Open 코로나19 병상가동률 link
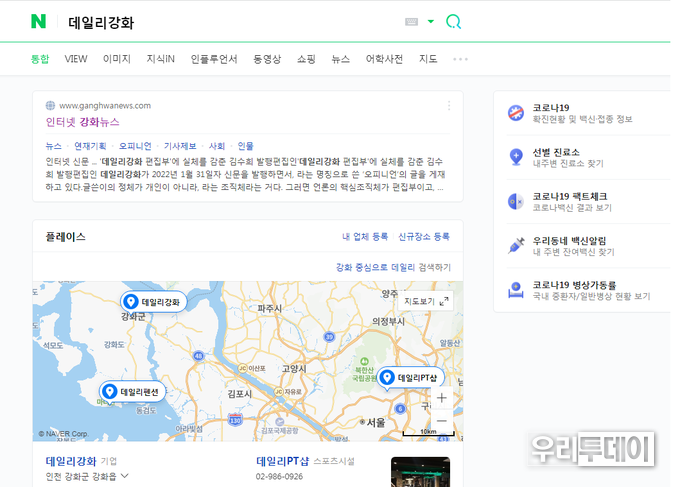 pos(591,290)
